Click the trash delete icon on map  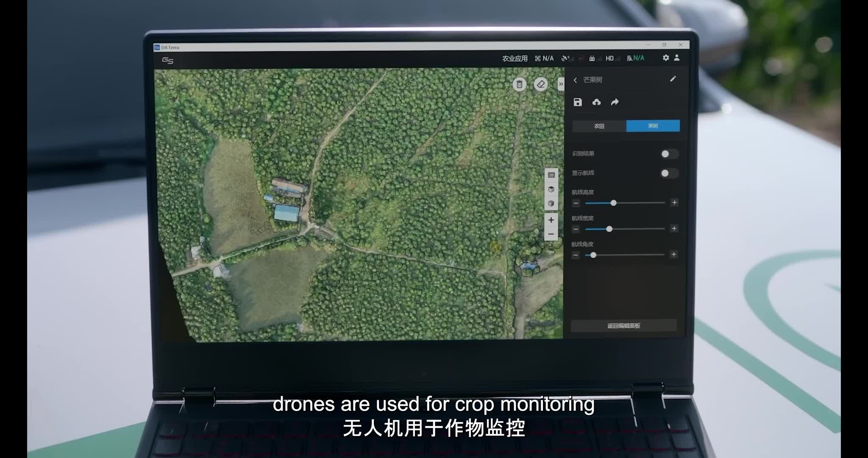[519, 84]
